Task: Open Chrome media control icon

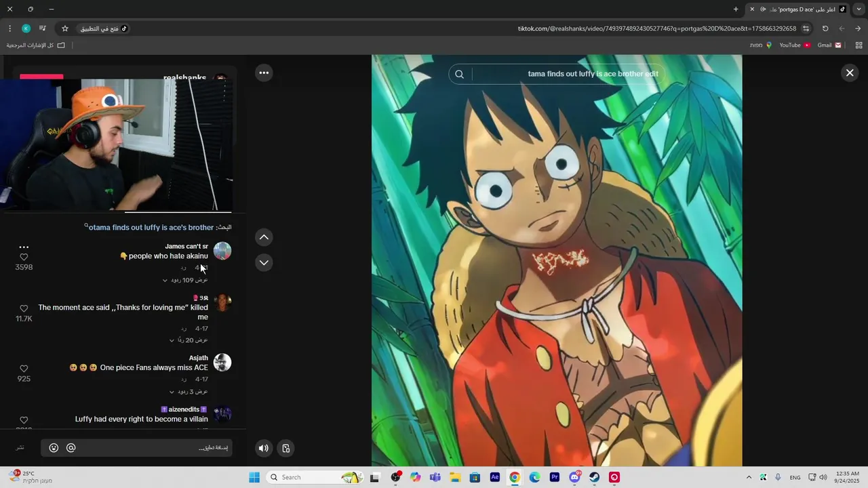Action: point(42,28)
